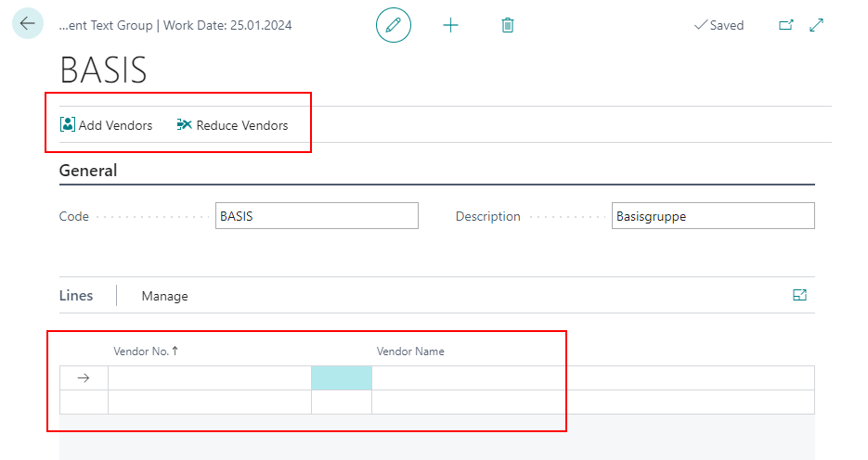
Task: Expand the page with the diagonal arrows icon
Action: click(x=817, y=25)
